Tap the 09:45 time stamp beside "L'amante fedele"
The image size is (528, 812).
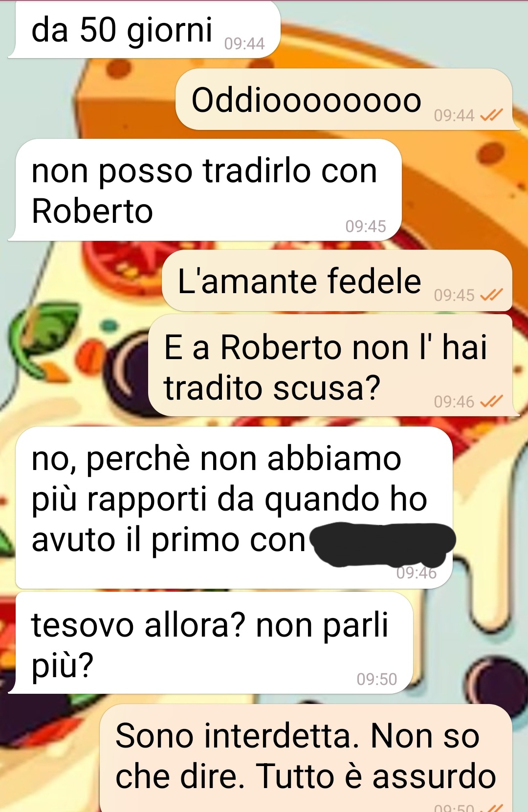454,295
